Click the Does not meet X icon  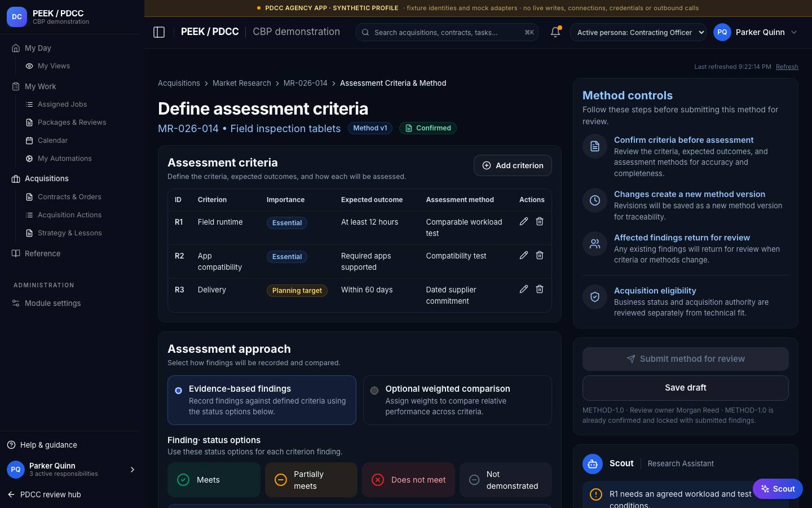[x=378, y=480]
